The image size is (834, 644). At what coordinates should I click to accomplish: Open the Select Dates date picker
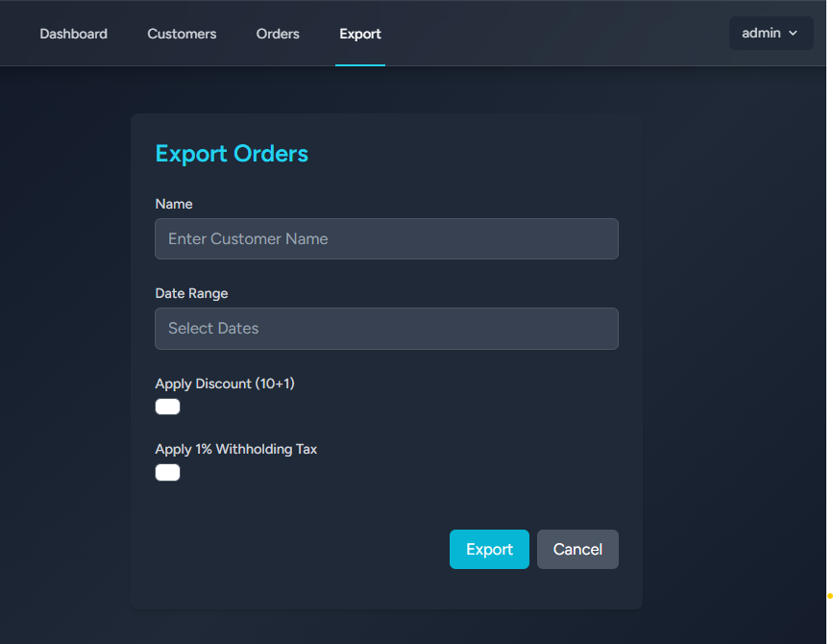click(x=386, y=328)
